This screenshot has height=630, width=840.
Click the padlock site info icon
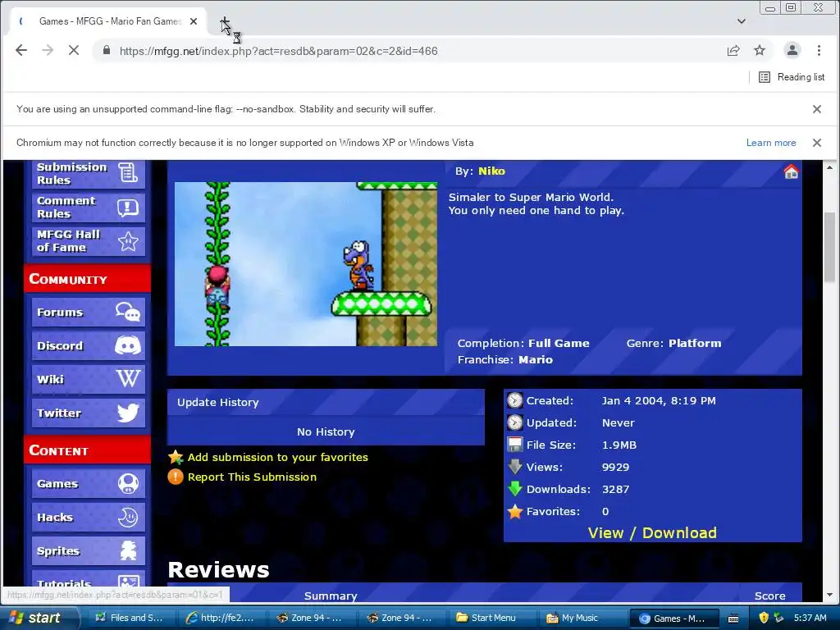pyautogui.click(x=107, y=50)
